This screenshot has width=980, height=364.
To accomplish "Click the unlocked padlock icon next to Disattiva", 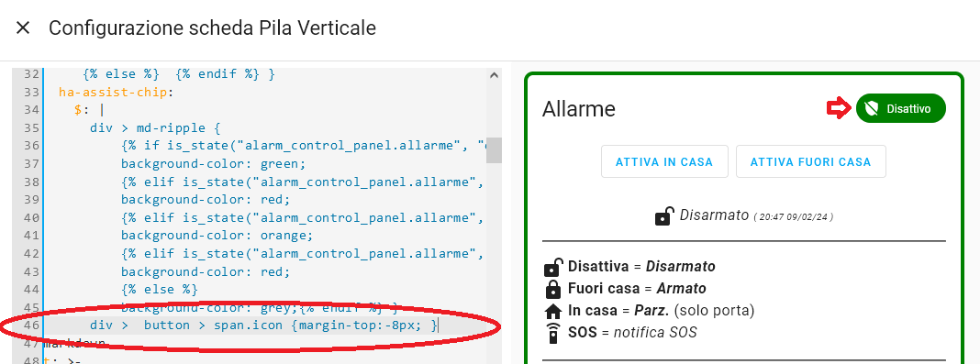I will (552, 267).
